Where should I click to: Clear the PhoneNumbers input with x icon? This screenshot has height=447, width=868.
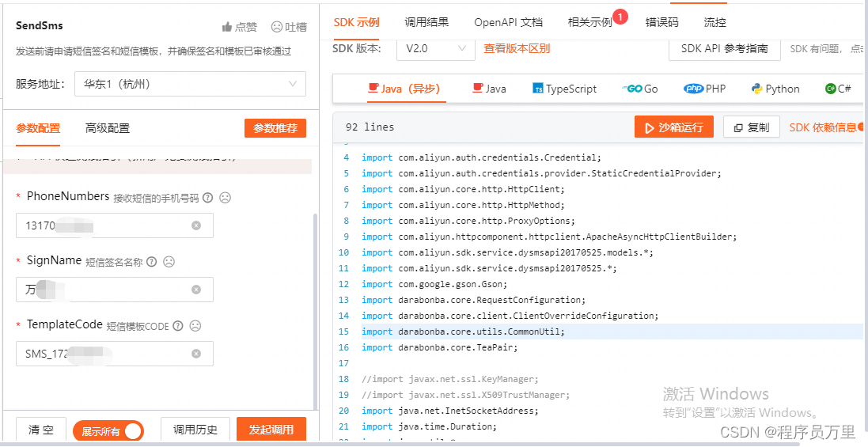pyautogui.click(x=196, y=225)
